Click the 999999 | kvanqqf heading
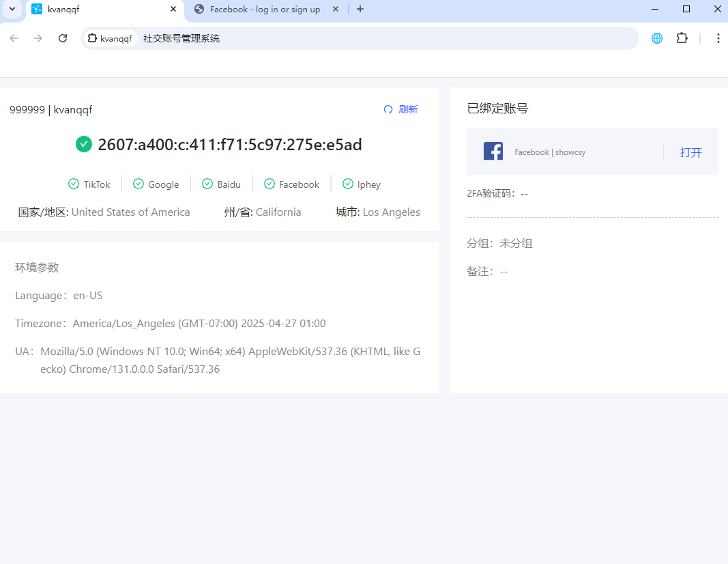The height and width of the screenshot is (564, 728). pos(51,110)
